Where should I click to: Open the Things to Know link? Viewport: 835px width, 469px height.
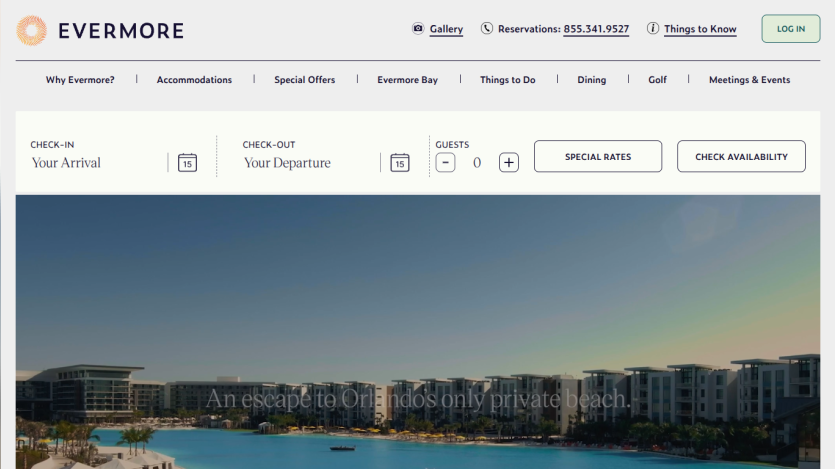700,29
